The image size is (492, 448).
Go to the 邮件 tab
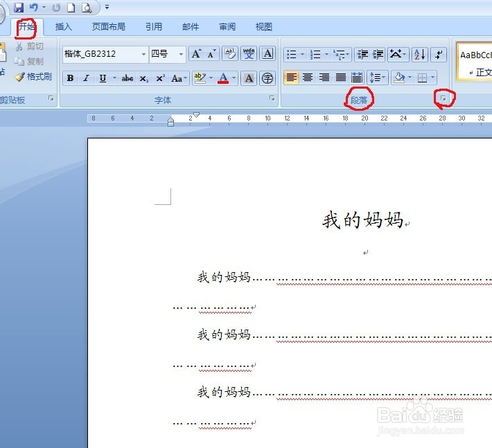(x=191, y=27)
